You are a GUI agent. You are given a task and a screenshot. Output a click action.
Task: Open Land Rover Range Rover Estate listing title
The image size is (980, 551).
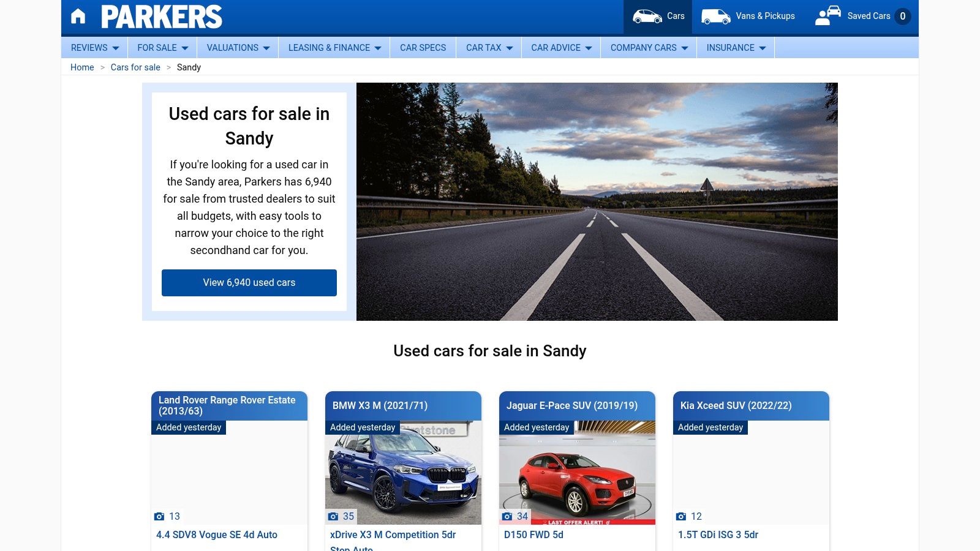point(227,405)
